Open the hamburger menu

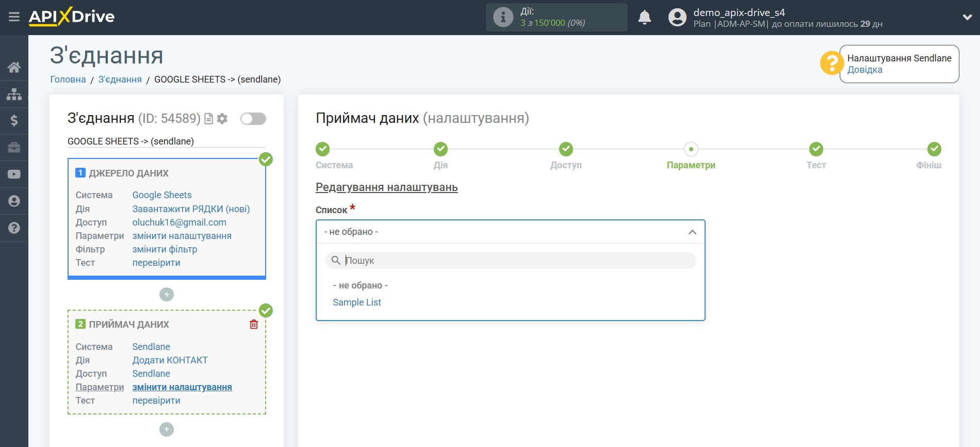tap(14, 17)
